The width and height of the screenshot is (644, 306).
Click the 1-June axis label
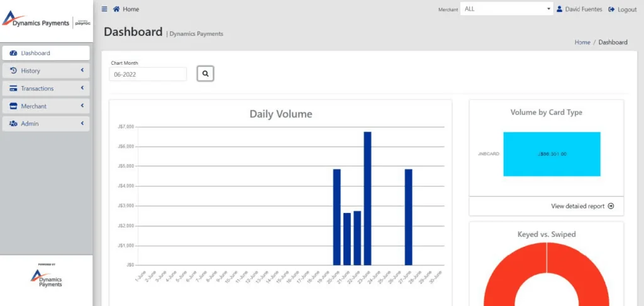(140, 275)
